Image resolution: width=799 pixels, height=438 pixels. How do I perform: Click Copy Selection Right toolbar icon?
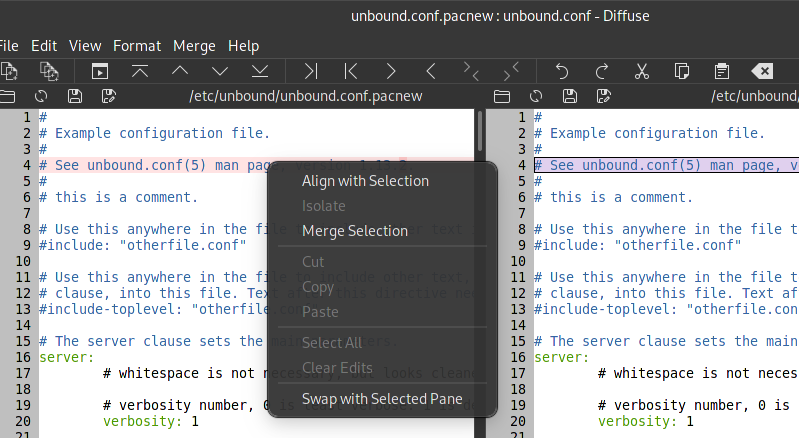pyautogui.click(x=311, y=71)
